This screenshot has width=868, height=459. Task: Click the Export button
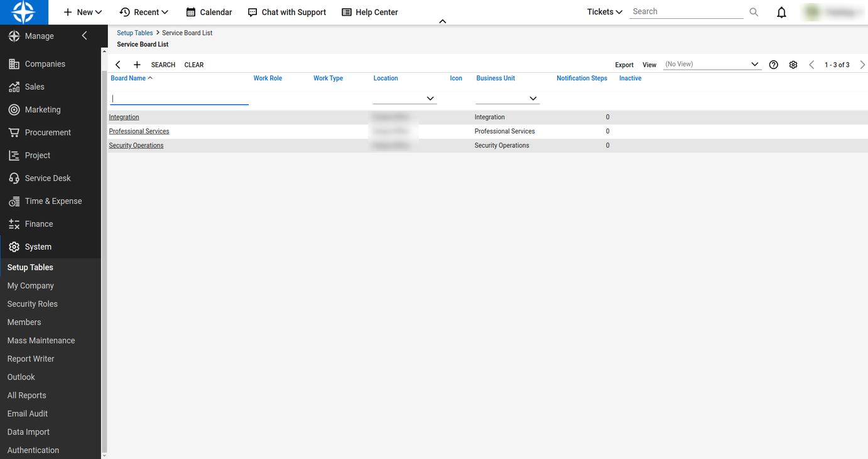click(x=624, y=65)
